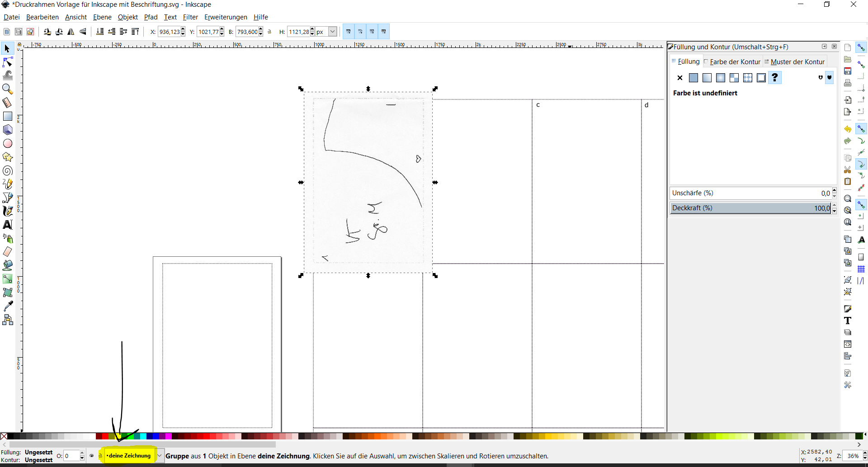Open the Erweiterungen menu
This screenshot has height=467, width=868.
point(226,17)
